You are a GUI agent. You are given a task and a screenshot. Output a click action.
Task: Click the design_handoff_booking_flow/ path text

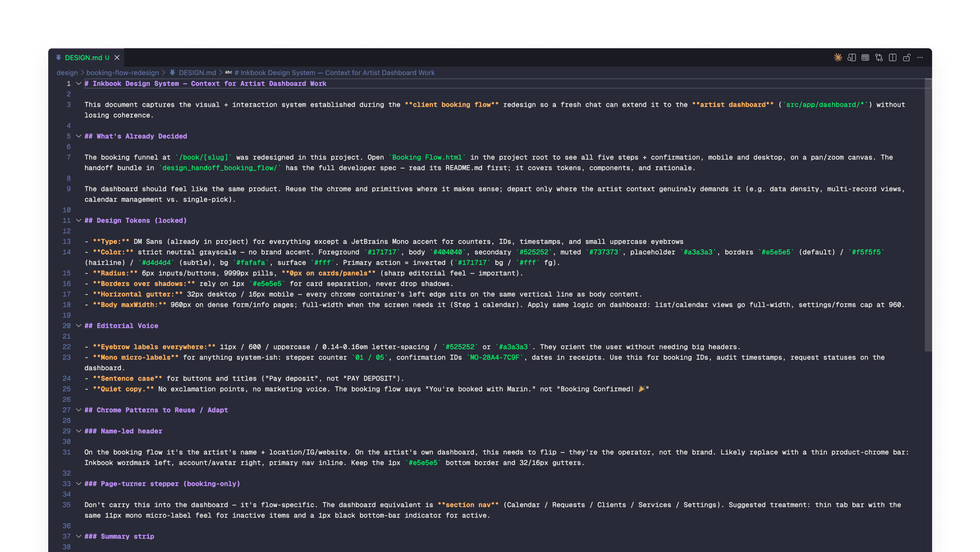(220, 168)
